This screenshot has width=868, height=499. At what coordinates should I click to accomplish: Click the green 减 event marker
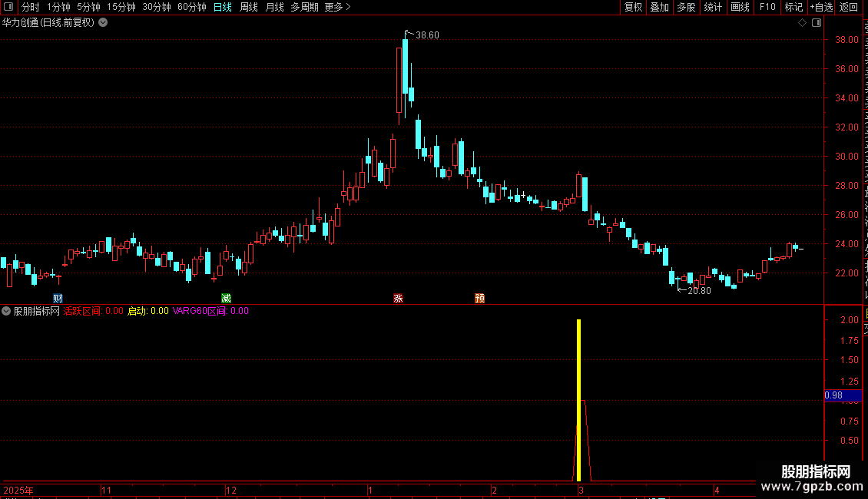point(226,298)
